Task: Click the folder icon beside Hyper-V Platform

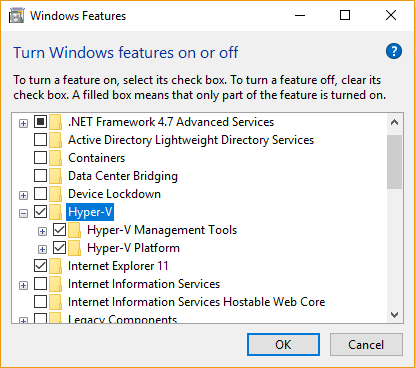Action: point(75,248)
